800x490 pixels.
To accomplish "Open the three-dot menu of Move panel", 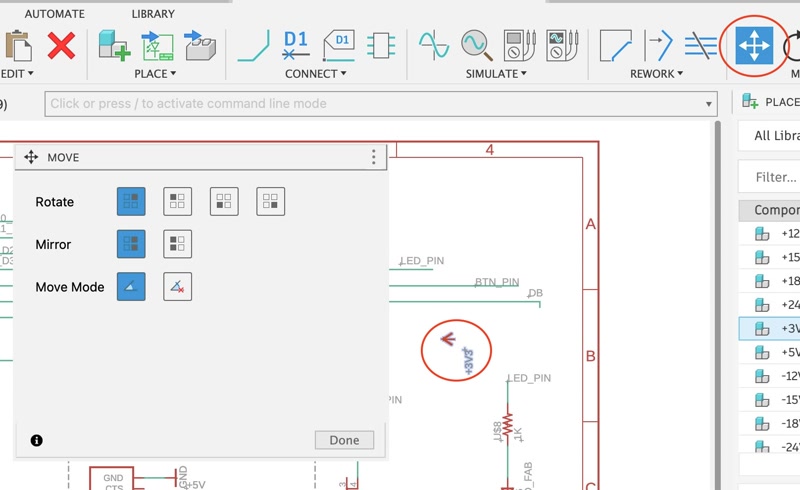I will [373, 157].
